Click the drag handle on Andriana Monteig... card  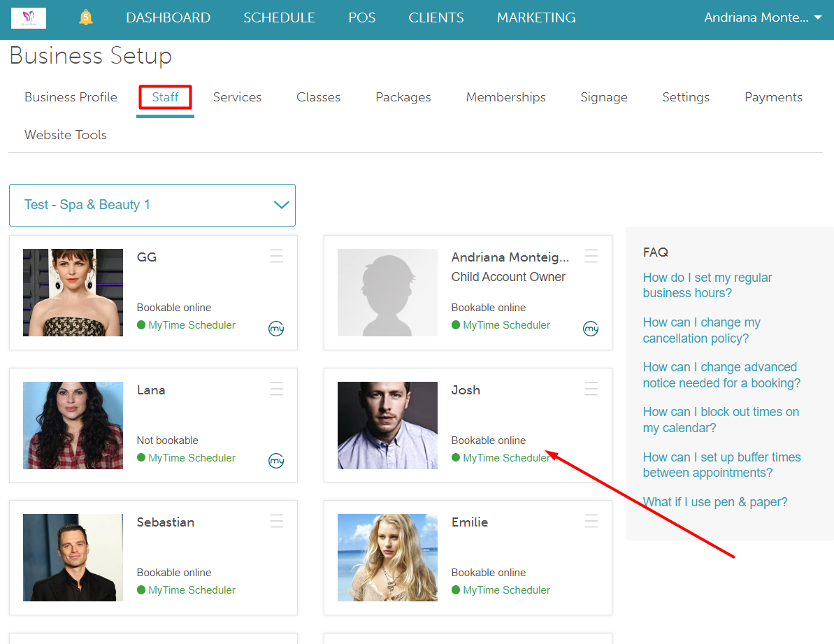click(591, 257)
